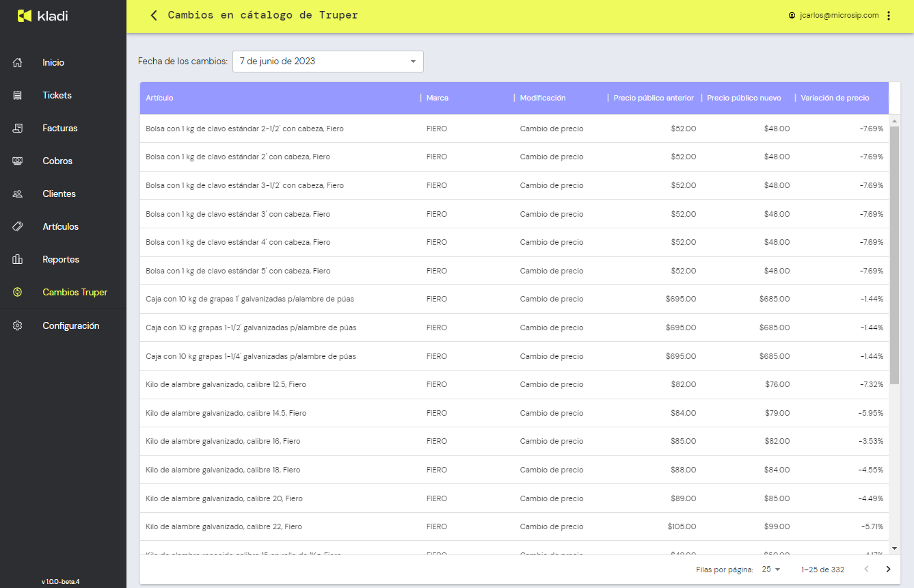Open Clientes using the people icon
The height and width of the screenshot is (588, 914).
[x=18, y=194]
